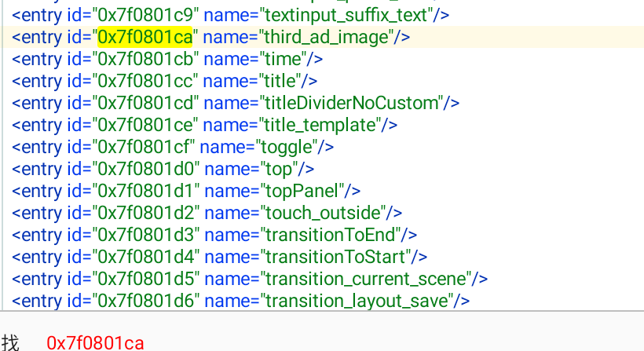Click the transition_layout_save entry
Image resolution: width=644 pixels, height=351 pixels.
240,301
